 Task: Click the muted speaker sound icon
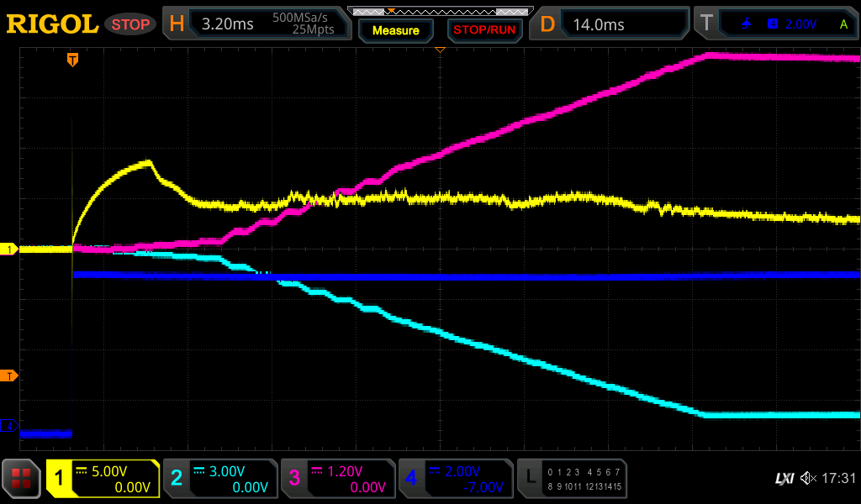tap(808, 478)
